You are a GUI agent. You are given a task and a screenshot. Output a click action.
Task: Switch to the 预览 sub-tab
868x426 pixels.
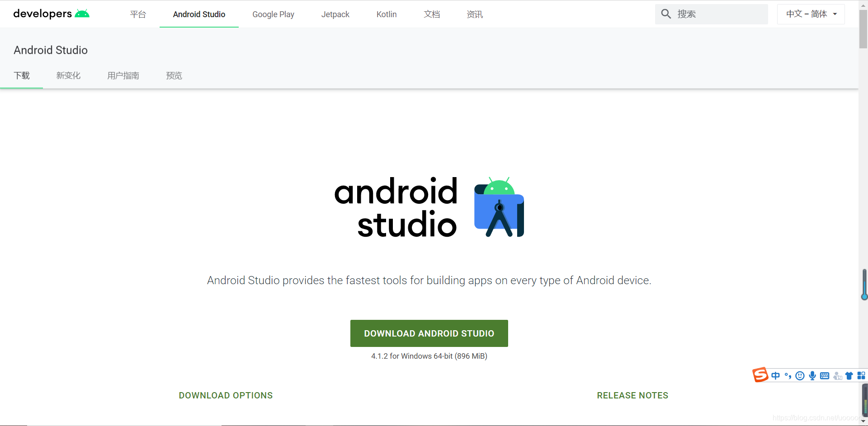pyautogui.click(x=174, y=75)
